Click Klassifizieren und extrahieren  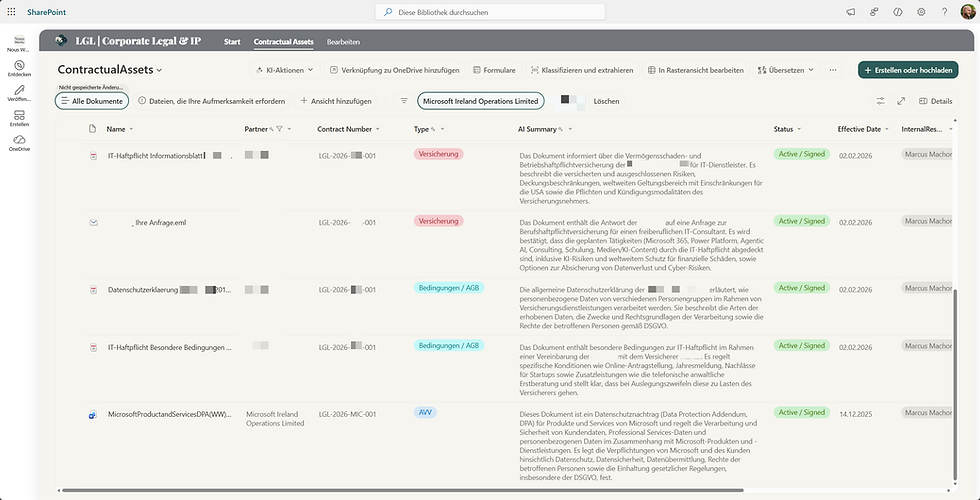[582, 70]
